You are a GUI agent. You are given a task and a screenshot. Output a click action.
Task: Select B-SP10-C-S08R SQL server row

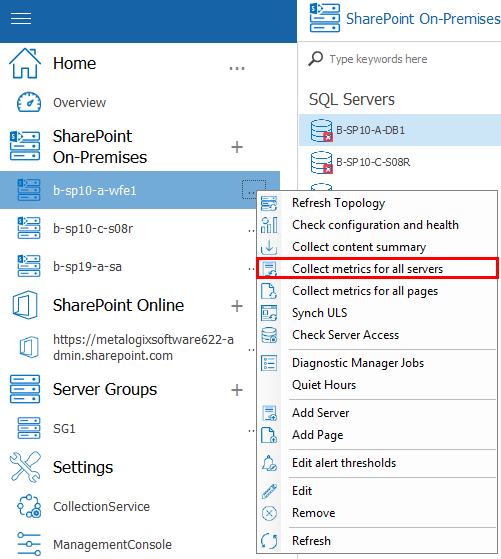point(400,162)
